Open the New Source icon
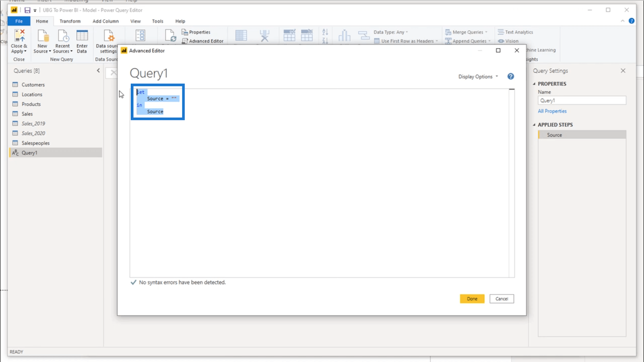The height and width of the screenshot is (362, 644). tap(42, 36)
